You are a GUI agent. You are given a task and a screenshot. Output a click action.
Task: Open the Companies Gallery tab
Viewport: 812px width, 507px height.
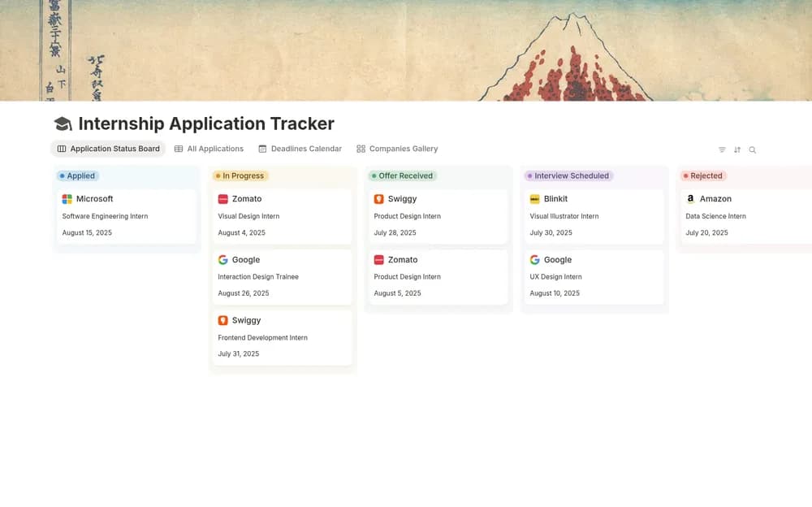coord(397,149)
